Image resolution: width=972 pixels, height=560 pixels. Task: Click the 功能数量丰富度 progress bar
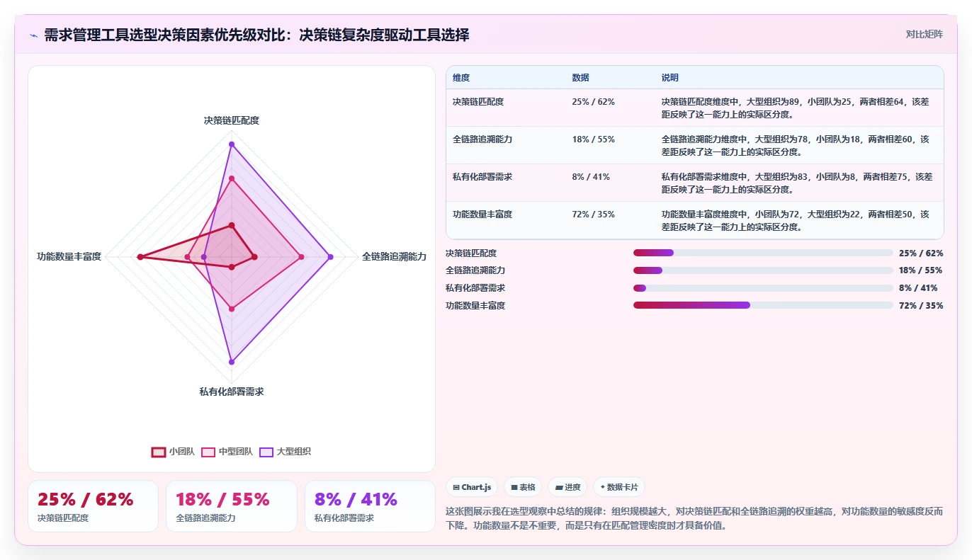tap(763, 305)
